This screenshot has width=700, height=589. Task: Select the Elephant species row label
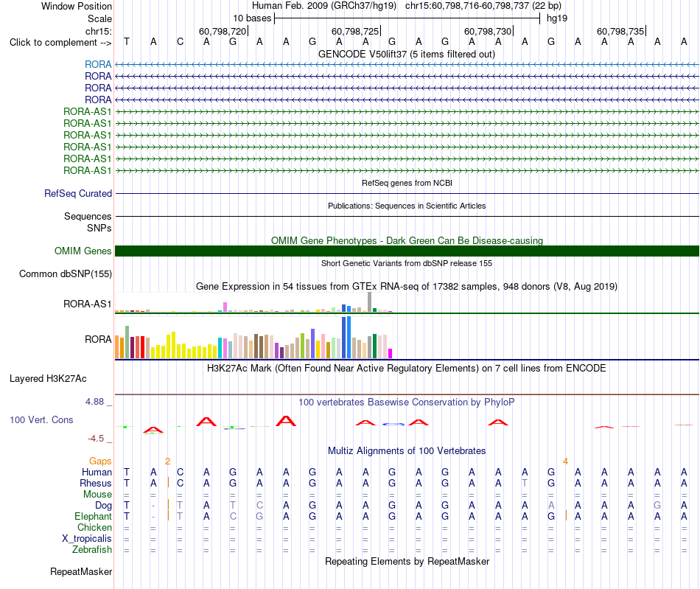(94, 516)
